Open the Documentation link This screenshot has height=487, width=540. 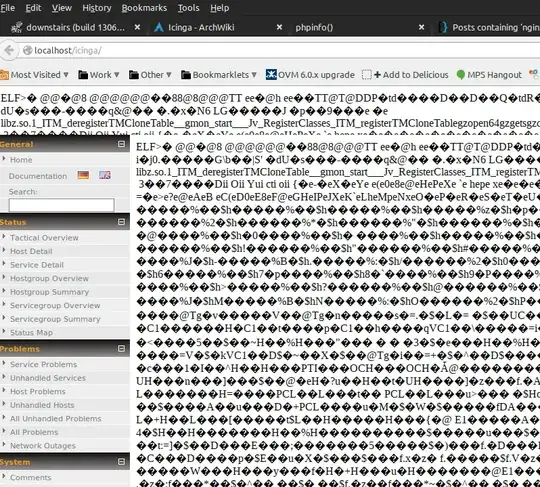(38, 176)
